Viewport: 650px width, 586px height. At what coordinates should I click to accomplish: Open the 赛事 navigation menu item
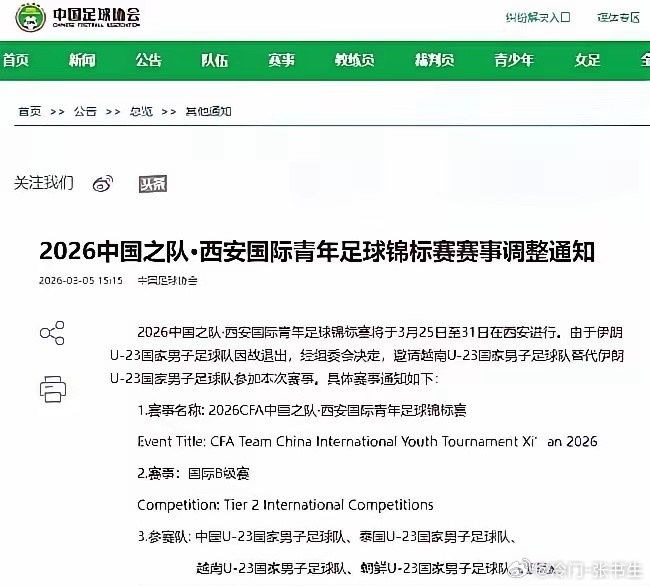pyautogui.click(x=281, y=61)
